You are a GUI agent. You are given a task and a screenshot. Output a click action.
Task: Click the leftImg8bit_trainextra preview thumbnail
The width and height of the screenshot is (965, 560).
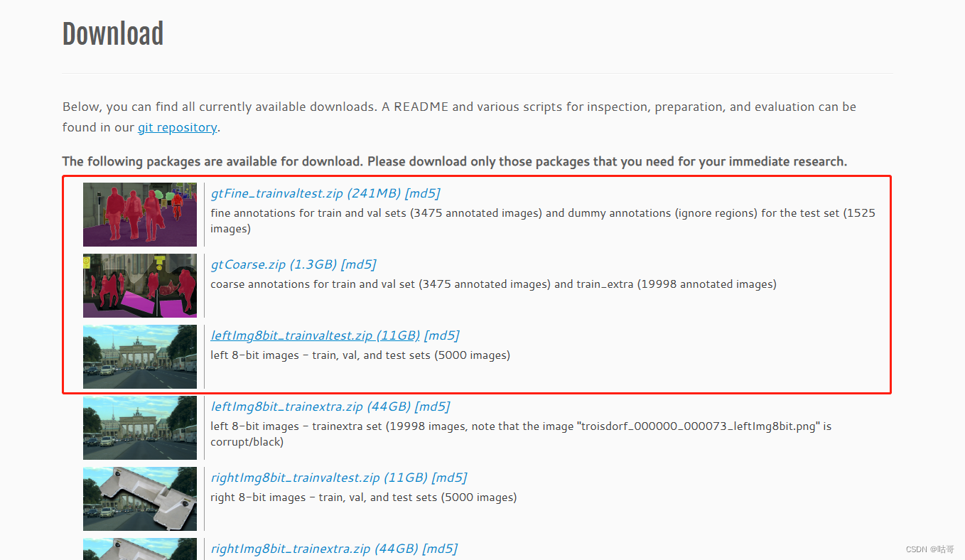click(x=139, y=428)
